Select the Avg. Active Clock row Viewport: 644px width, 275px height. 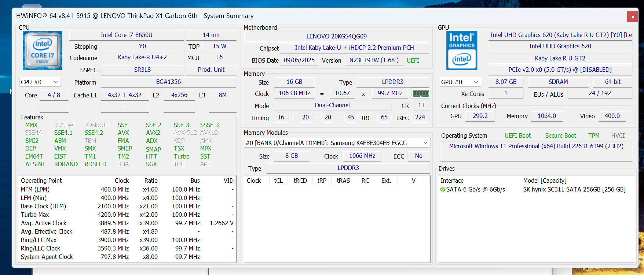click(127, 223)
